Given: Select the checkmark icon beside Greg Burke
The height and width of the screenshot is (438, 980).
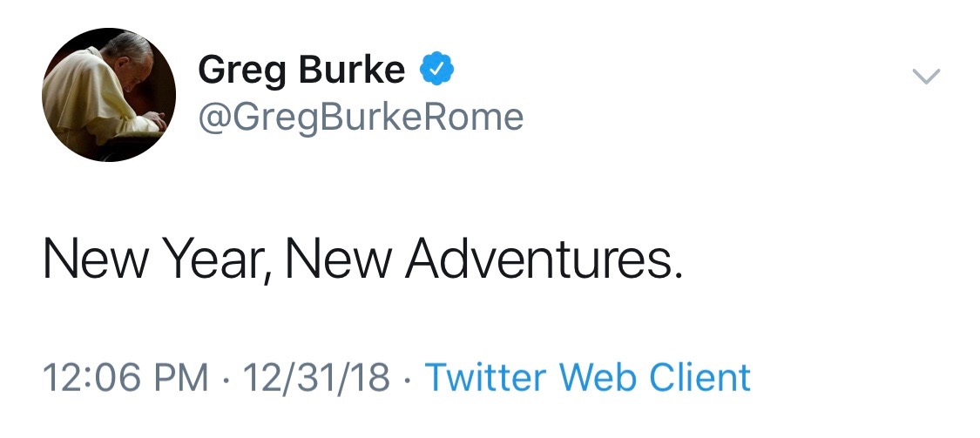Looking at the screenshot, I should pyautogui.click(x=436, y=69).
